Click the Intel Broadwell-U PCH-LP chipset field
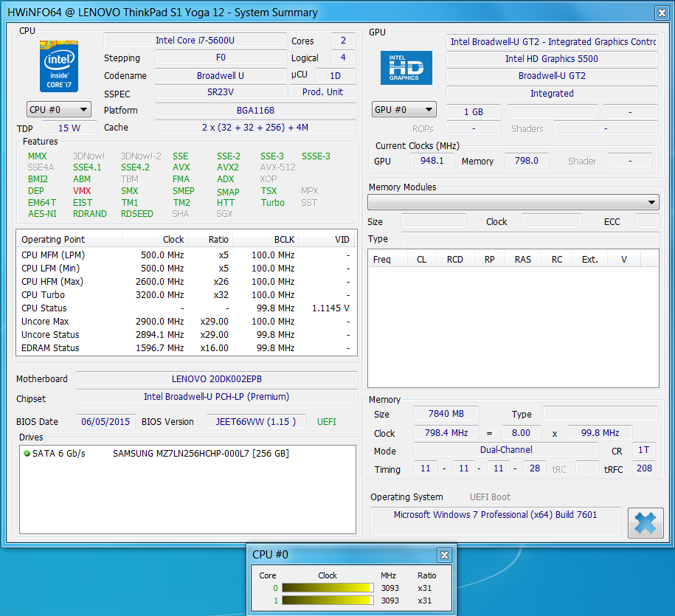 (x=217, y=396)
